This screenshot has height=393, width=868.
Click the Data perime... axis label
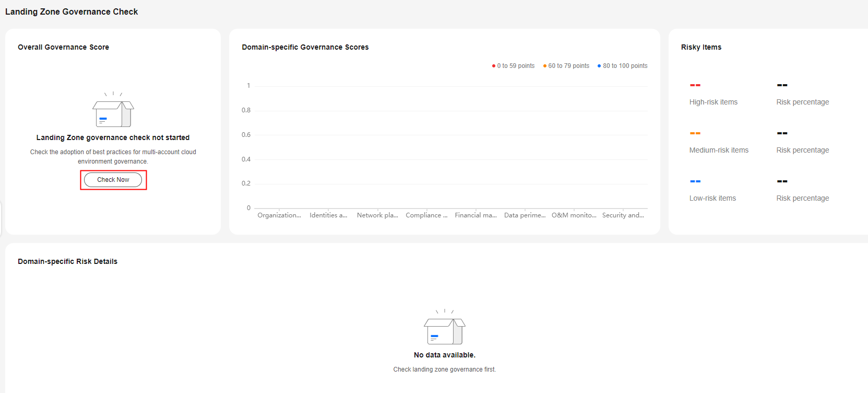click(525, 215)
